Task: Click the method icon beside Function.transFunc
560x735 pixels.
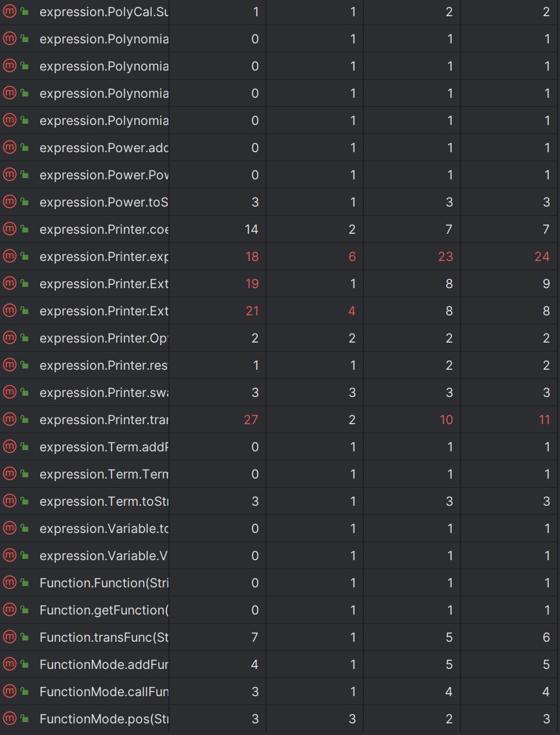Action: pyautogui.click(x=9, y=637)
